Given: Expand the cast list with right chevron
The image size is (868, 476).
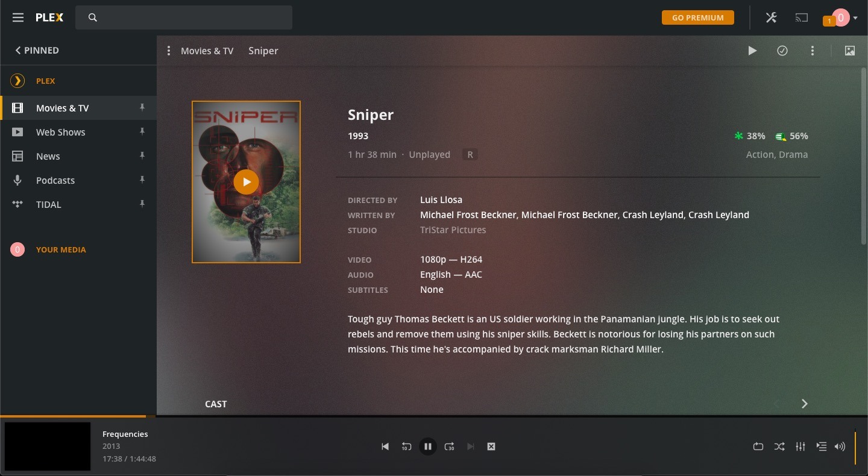Looking at the screenshot, I should (805, 404).
